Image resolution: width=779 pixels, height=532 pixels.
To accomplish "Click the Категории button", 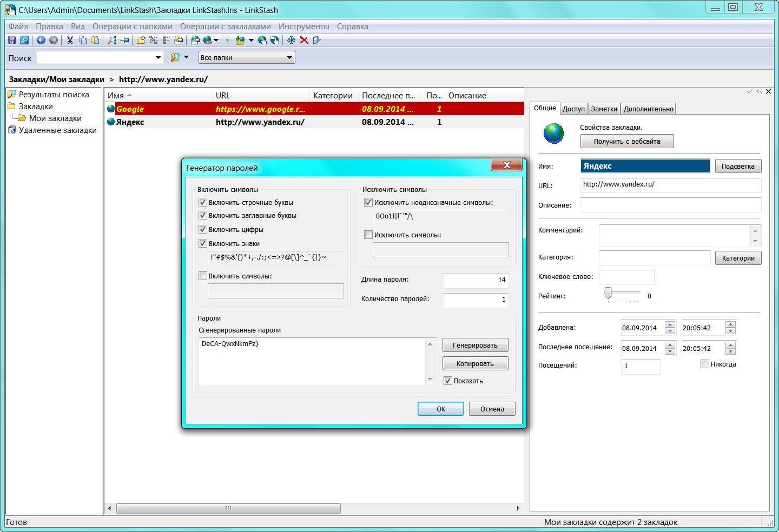I will [738, 258].
